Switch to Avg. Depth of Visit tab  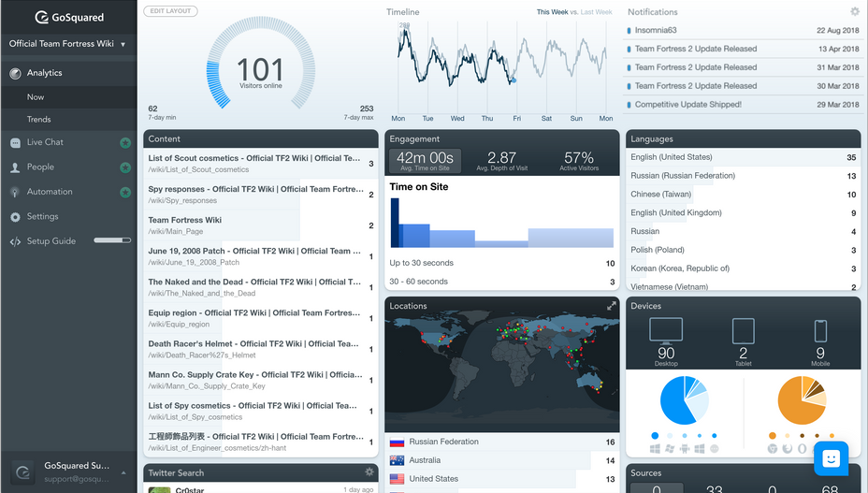pyautogui.click(x=501, y=161)
